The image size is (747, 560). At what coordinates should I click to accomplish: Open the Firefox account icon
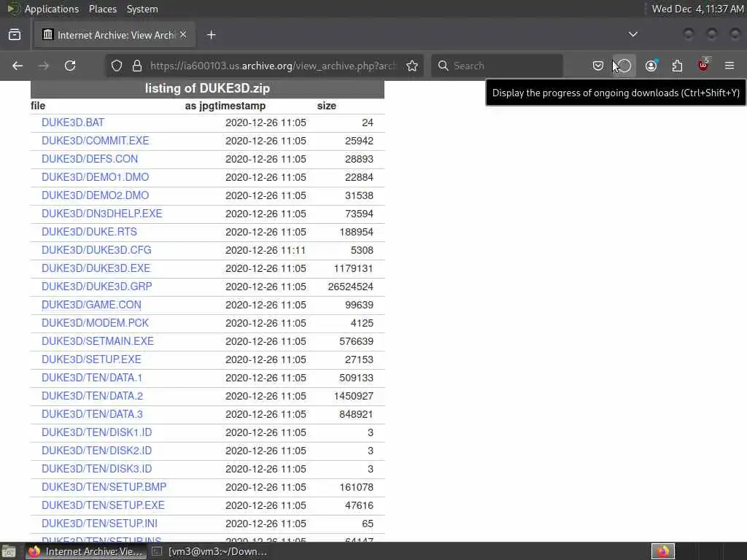point(651,66)
